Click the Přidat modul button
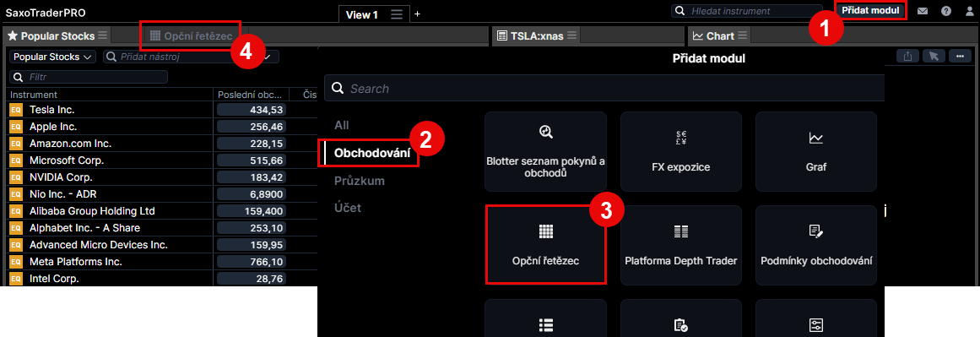980x337 pixels. [870, 11]
